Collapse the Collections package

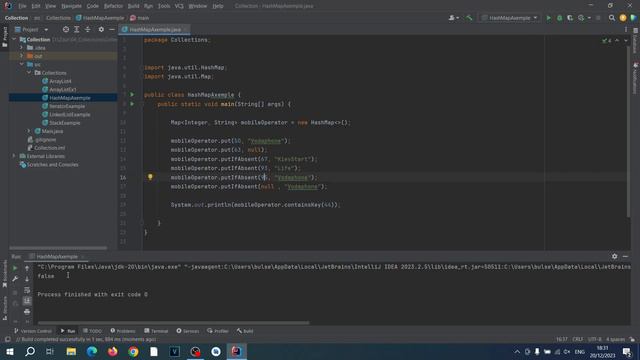tap(29, 73)
